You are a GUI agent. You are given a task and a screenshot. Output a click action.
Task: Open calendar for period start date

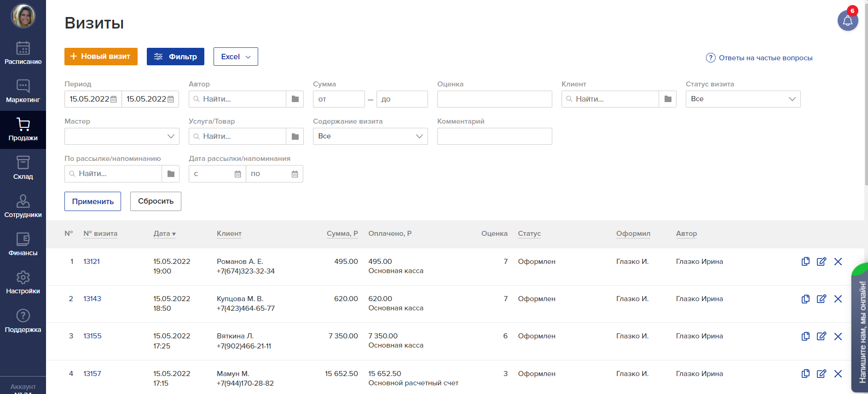(114, 99)
